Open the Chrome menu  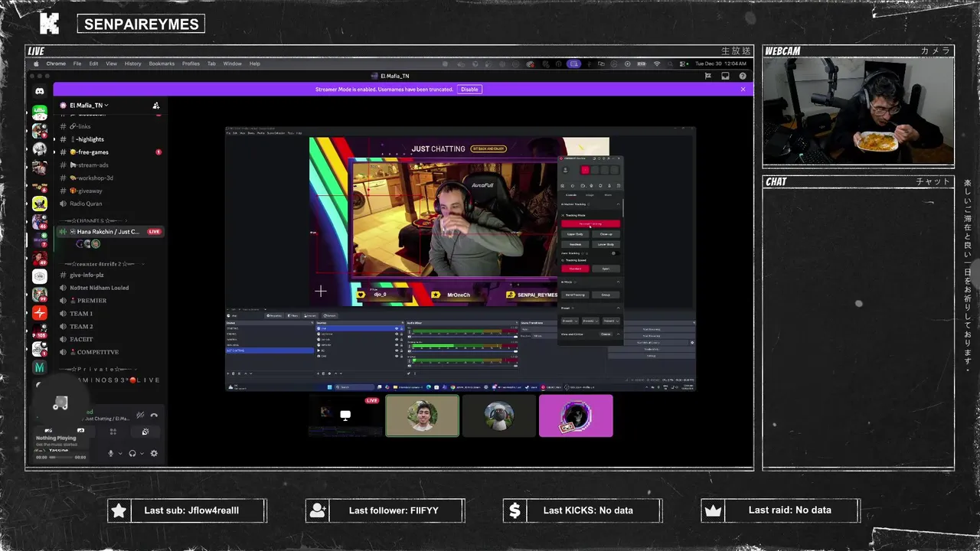coord(55,64)
